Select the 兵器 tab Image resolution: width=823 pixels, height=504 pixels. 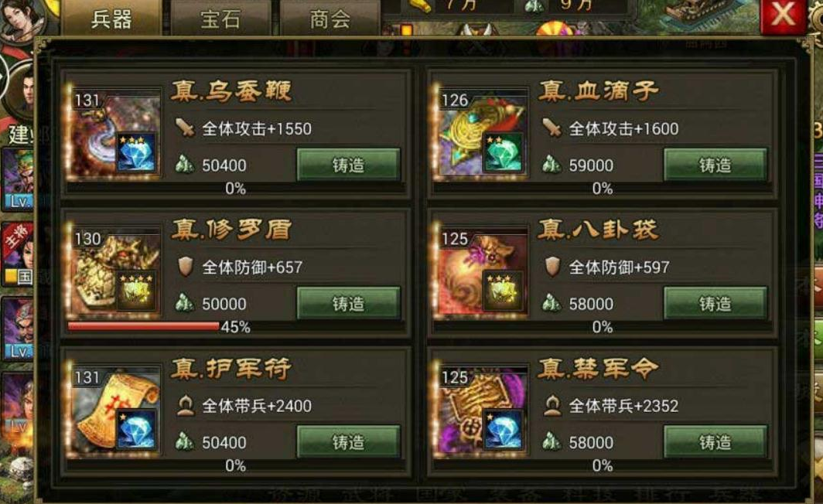[x=111, y=19]
